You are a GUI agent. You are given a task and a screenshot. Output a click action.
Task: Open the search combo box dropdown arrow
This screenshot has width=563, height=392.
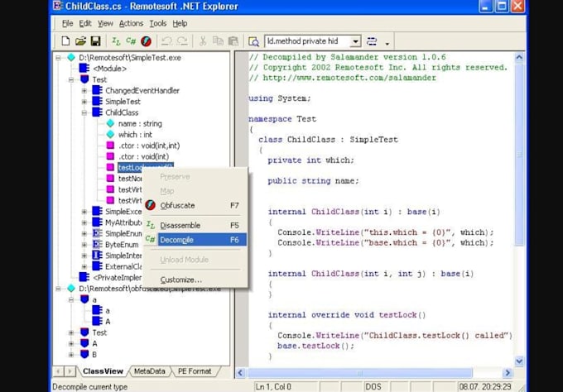pyautogui.click(x=355, y=41)
